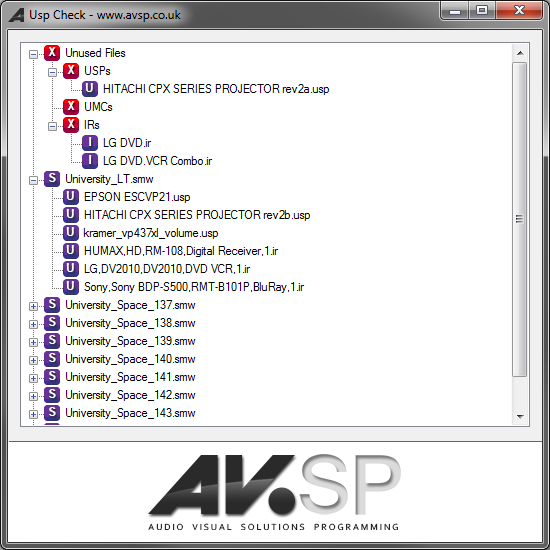Click the purple U icon for EPSON ESCVP21.usp
This screenshot has width=550, height=550.
(71, 197)
